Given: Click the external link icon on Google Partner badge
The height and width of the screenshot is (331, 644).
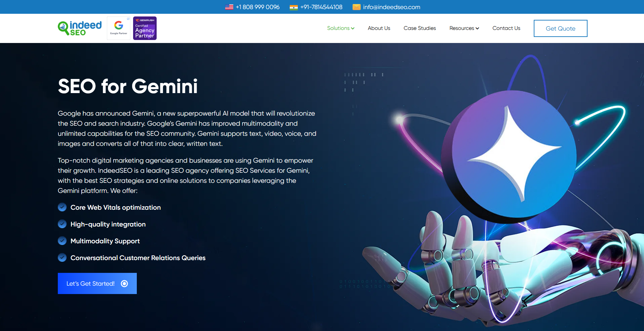Looking at the screenshot, I should pyautogui.click(x=128, y=19).
